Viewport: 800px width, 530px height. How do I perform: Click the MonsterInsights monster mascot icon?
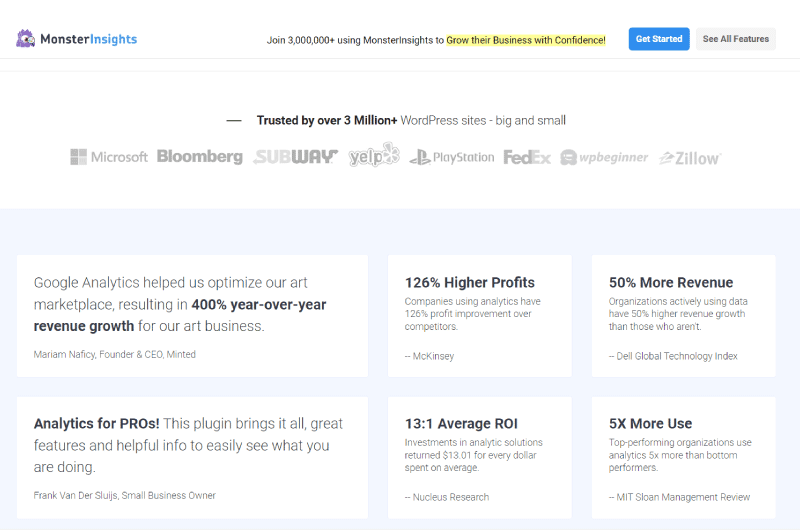[x=26, y=39]
